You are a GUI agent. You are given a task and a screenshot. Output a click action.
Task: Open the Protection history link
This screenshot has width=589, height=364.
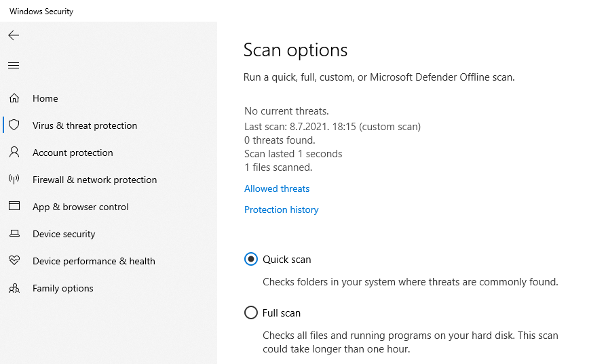281,209
